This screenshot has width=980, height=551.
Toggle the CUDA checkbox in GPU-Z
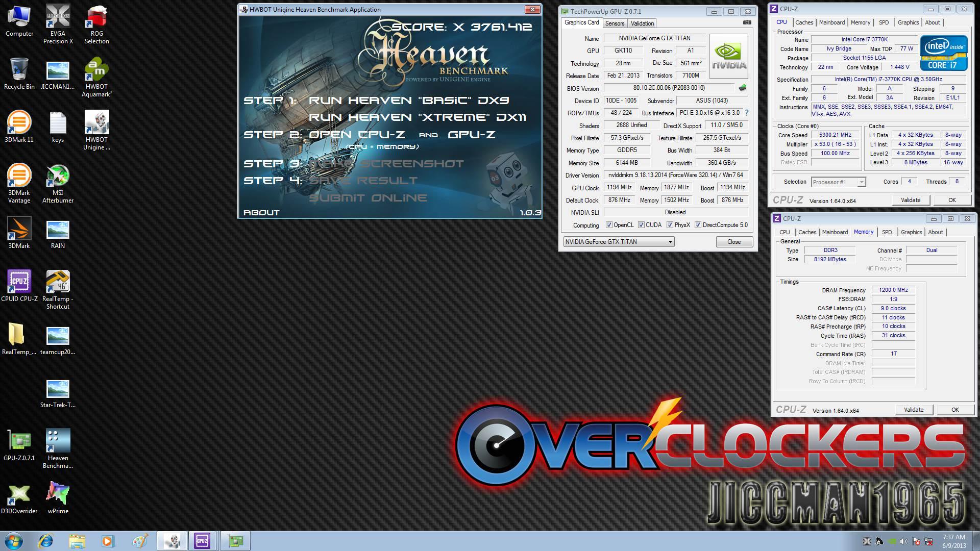pos(641,225)
